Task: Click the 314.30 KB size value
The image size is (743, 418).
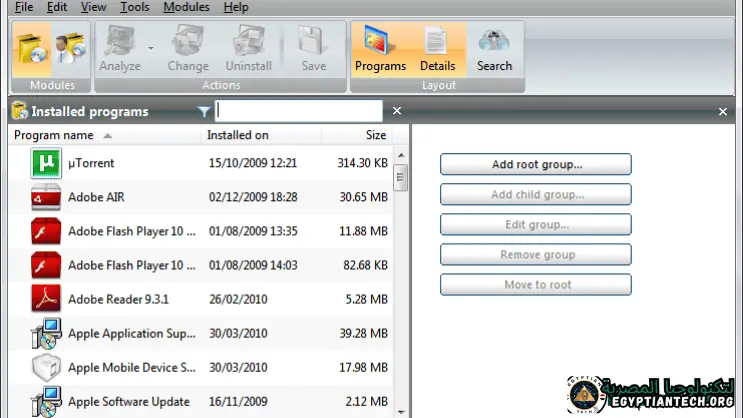Action: point(362,163)
